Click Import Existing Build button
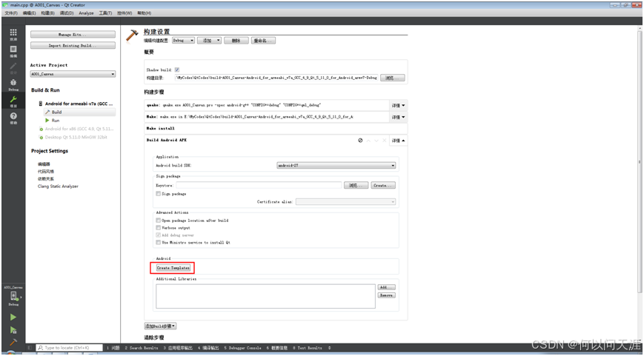Image resolution: width=644 pixels, height=356 pixels. pyautogui.click(x=73, y=46)
